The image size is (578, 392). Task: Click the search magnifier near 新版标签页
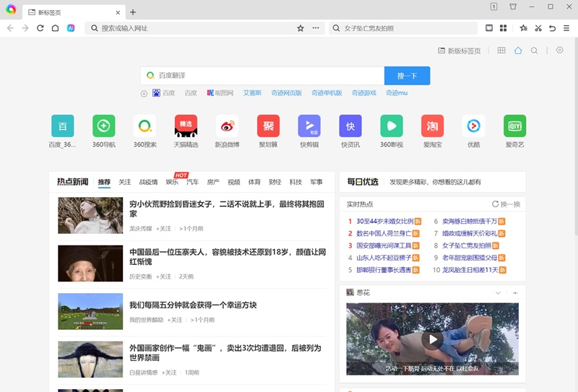pyautogui.click(x=534, y=51)
